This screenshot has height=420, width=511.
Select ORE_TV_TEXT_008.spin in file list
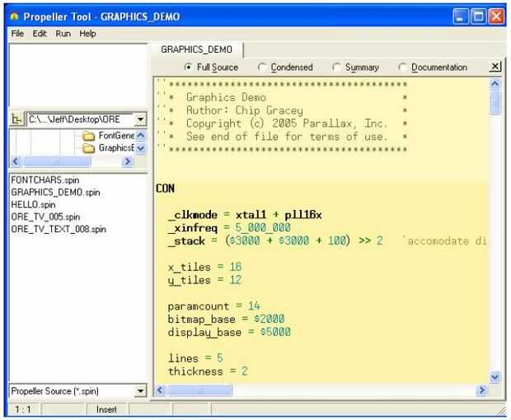click(59, 229)
